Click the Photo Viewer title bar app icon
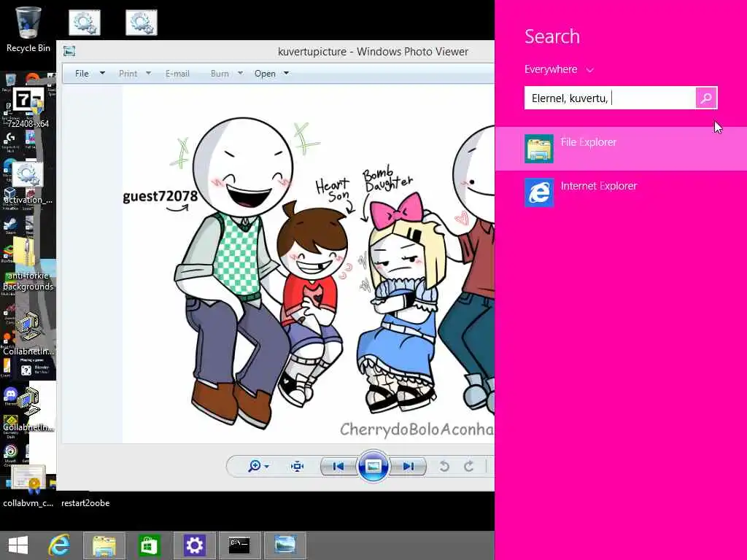Viewport: 747px width, 560px height. [69, 52]
